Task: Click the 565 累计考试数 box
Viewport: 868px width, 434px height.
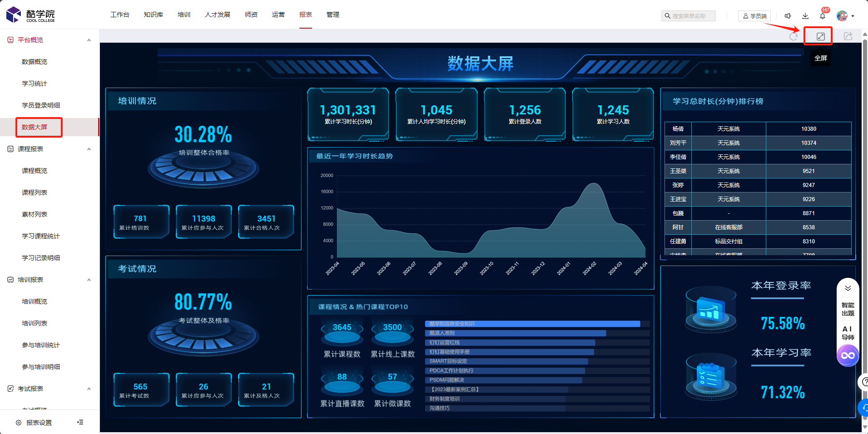Action: (x=141, y=390)
